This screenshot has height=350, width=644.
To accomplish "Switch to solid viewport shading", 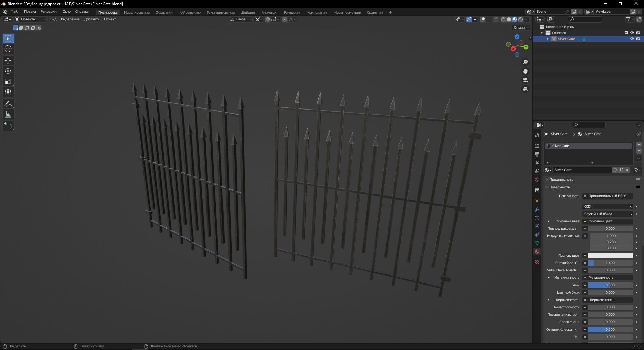I will coord(509,19).
